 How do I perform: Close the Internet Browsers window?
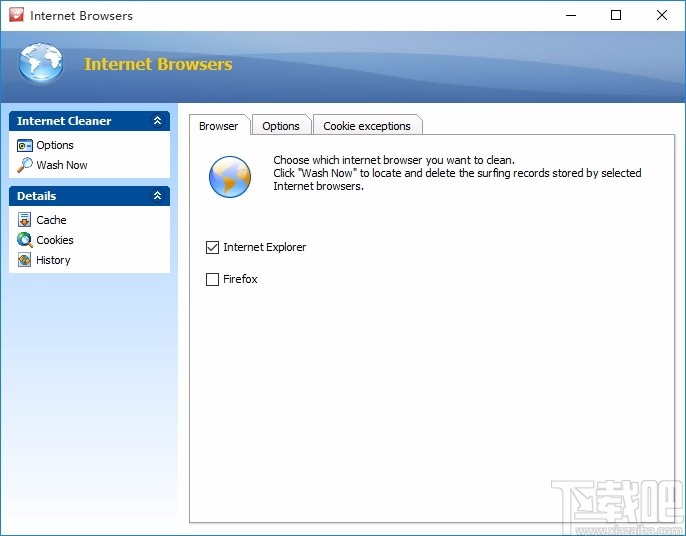pos(662,15)
